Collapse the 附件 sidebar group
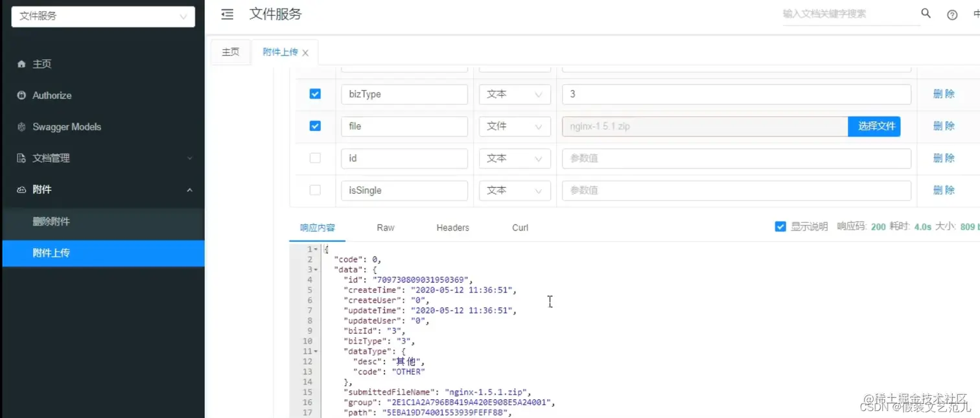980x418 pixels. tap(189, 189)
